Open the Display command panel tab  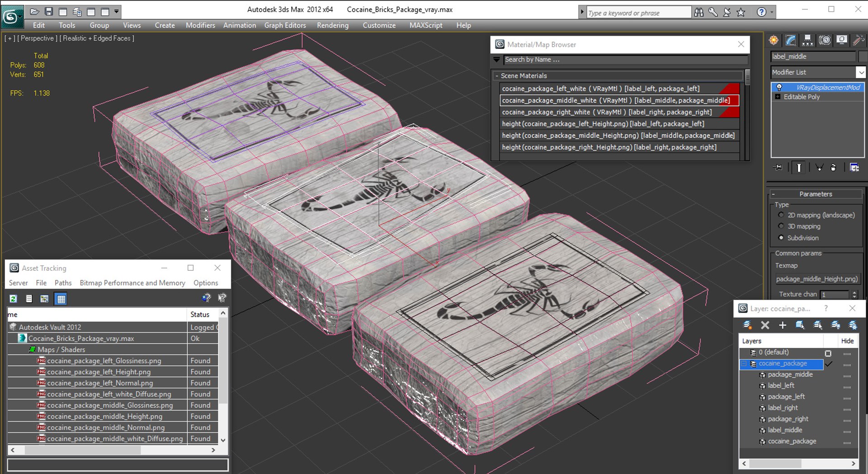point(841,40)
